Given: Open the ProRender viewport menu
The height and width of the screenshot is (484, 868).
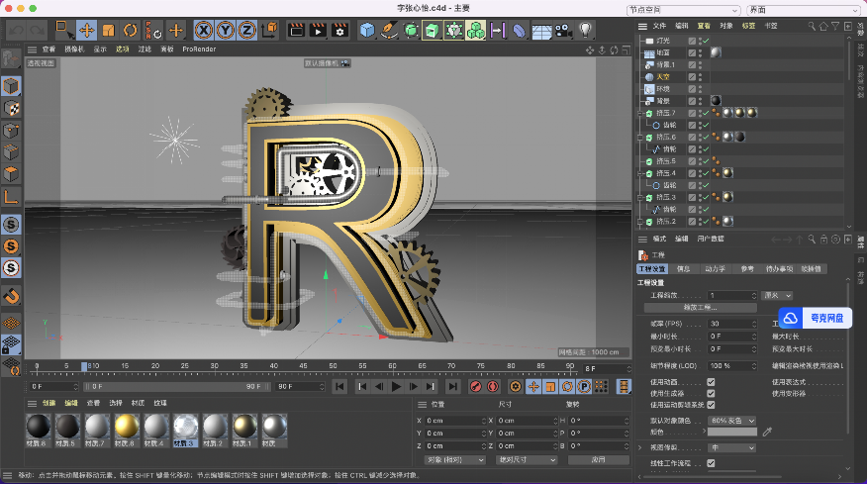Looking at the screenshot, I should [x=199, y=48].
